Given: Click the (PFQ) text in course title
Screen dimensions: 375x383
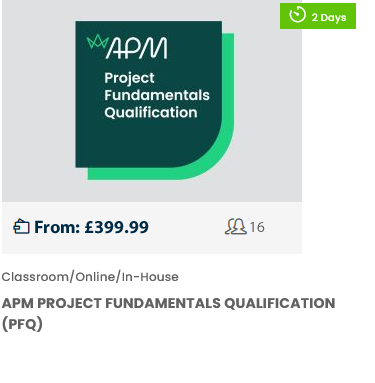Looking at the screenshot, I should coord(22,324).
